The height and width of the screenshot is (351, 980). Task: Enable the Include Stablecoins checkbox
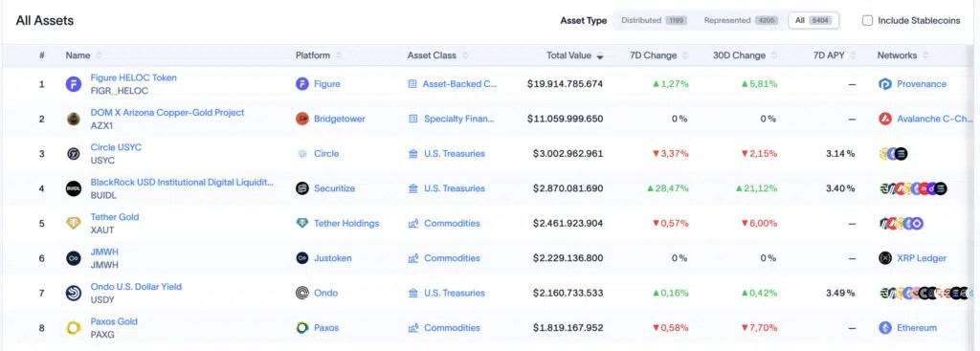867,21
